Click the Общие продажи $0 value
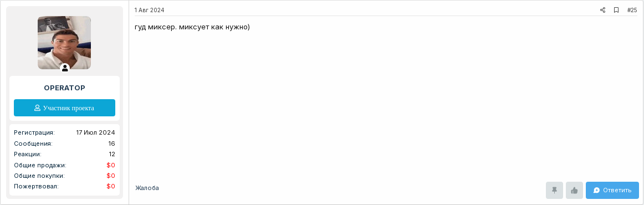This screenshot has width=644, height=205. 111,165
